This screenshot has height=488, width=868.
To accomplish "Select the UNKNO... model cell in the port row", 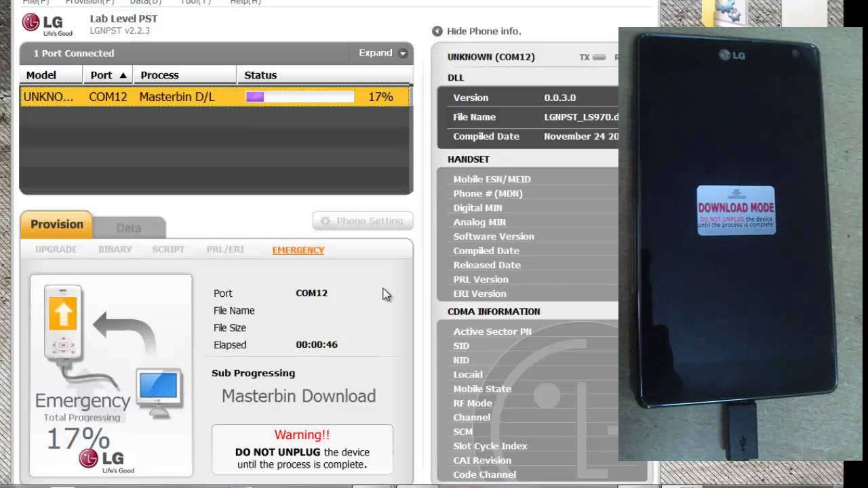I will point(48,97).
